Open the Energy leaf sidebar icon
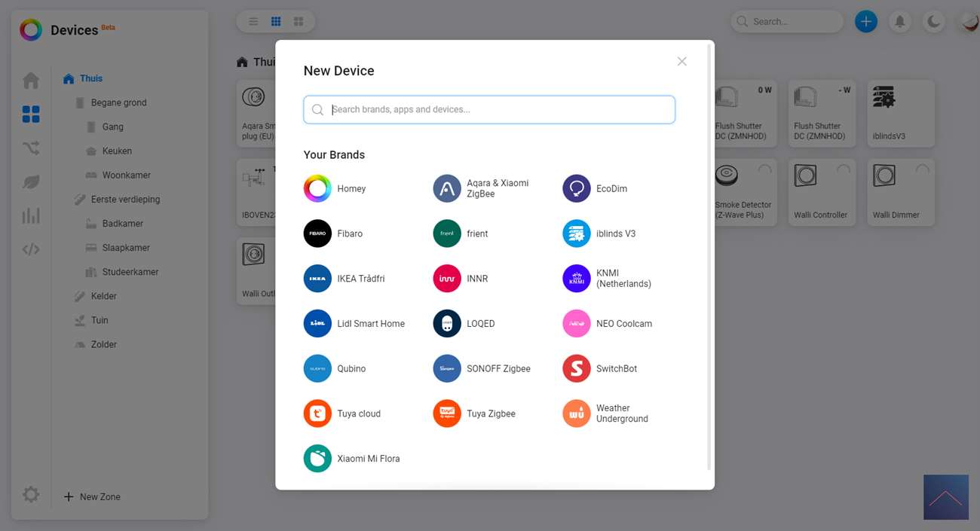The image size is (980, 531). [x=31, y=182]
